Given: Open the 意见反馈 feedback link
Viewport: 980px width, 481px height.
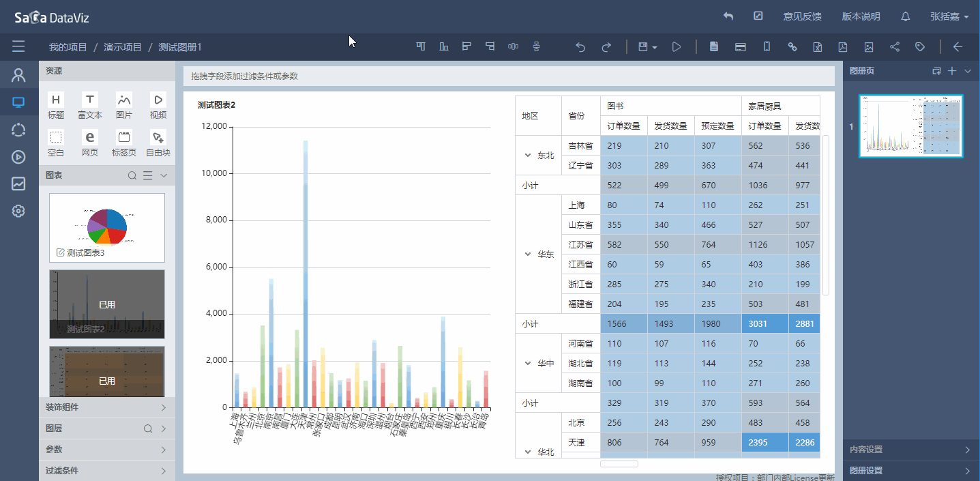Looking at the screenshot, I should [802, 16].
